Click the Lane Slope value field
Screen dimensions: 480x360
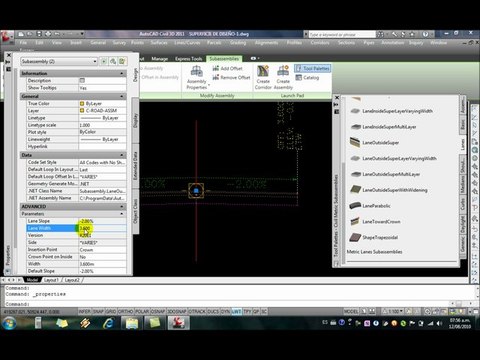coord(102,221)
